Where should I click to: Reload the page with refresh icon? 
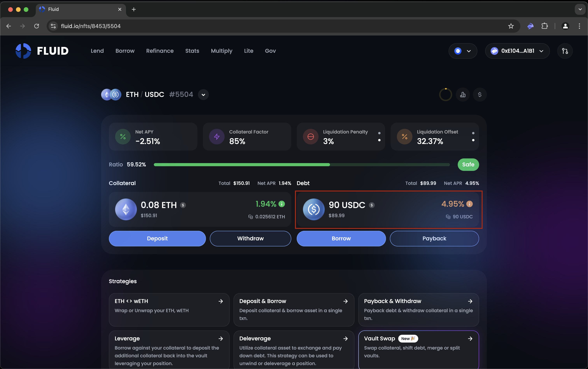37,26
